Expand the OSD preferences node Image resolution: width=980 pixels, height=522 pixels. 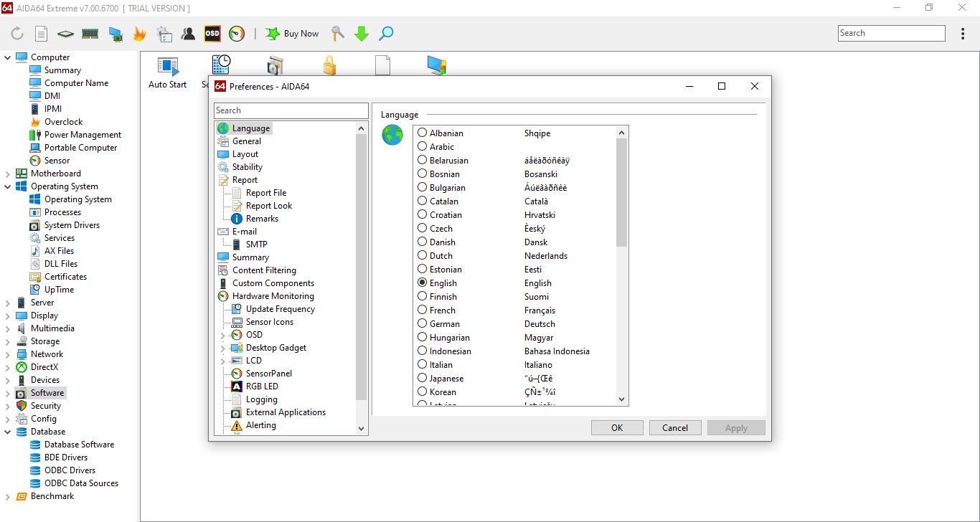[223, 335]
